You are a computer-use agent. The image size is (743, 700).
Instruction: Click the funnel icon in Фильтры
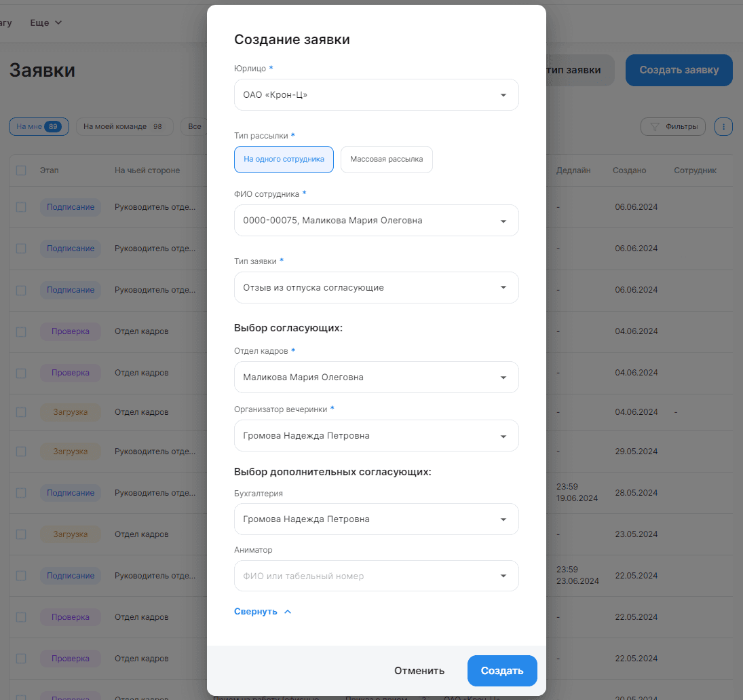(x=654, y=127)
